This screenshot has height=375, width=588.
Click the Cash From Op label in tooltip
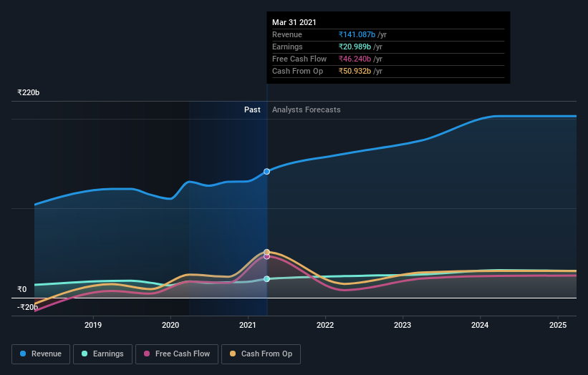(297, 71)
